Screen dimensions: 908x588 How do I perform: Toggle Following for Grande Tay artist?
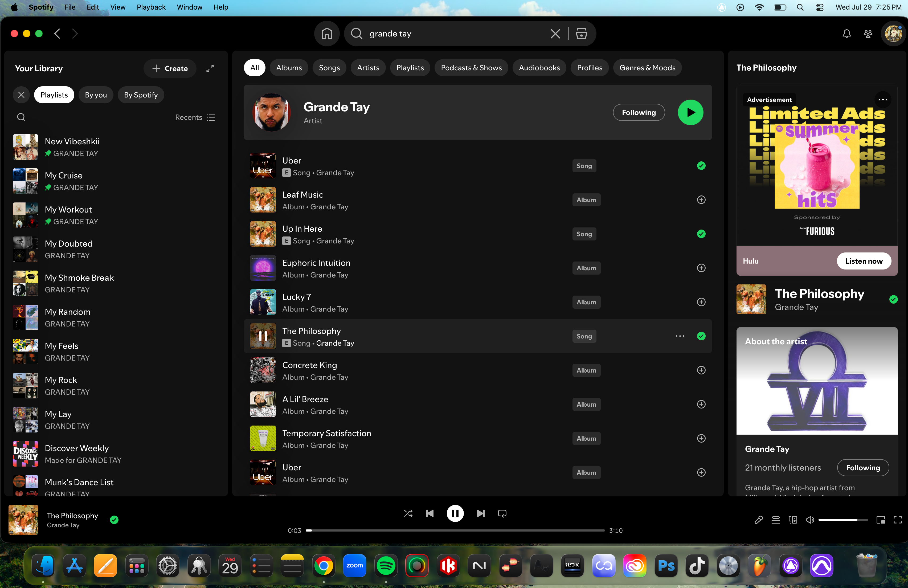click(x=639, y=113)
